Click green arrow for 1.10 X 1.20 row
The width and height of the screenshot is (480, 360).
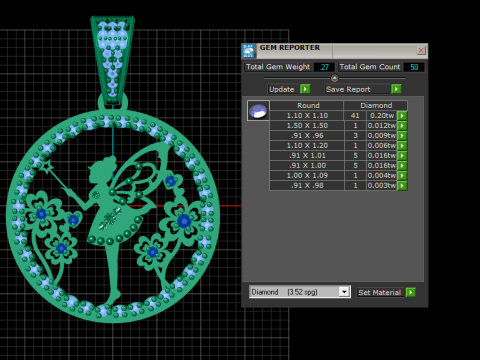click(x=402, y=146)
